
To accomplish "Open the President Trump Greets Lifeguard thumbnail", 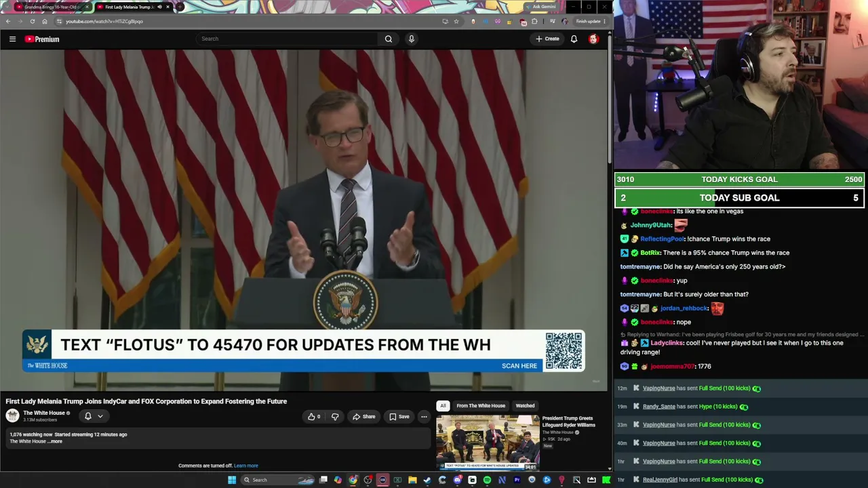I will point(488,443).
